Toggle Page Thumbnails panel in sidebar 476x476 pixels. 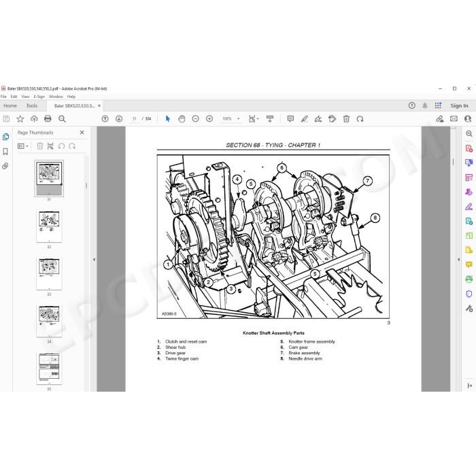pyautogui.click(x=5, y=137)
